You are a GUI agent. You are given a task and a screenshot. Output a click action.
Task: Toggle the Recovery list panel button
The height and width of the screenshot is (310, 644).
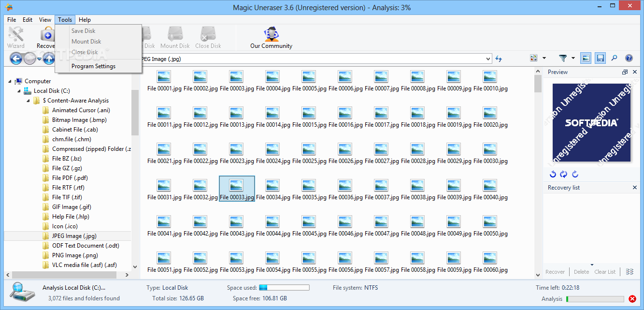pyautogui.click(x=600, y=58)
